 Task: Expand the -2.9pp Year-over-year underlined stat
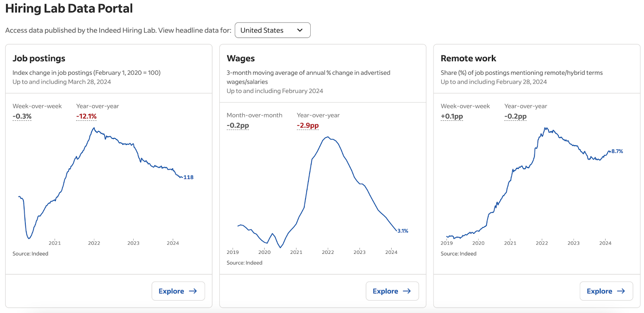(x=308, y=125)
